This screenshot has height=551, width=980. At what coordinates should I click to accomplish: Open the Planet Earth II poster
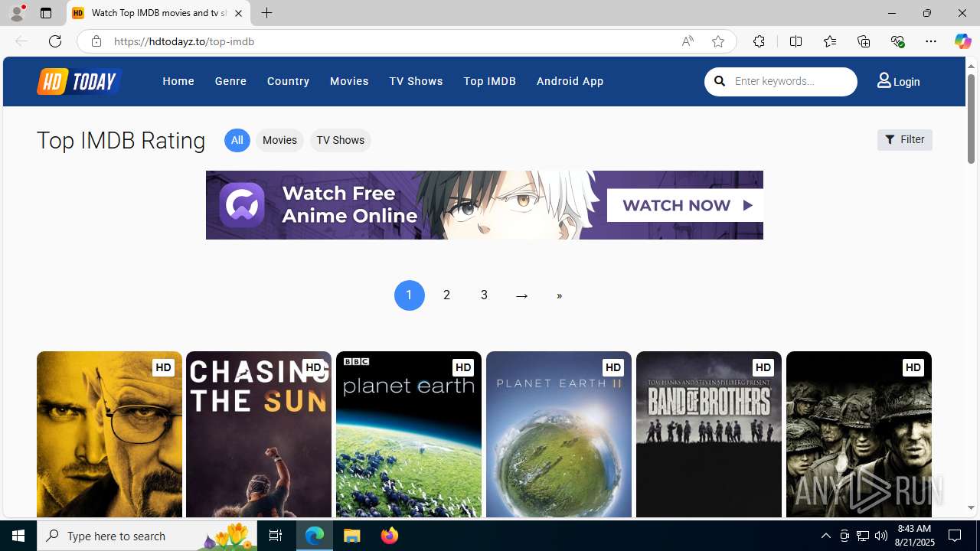point(559,435)
